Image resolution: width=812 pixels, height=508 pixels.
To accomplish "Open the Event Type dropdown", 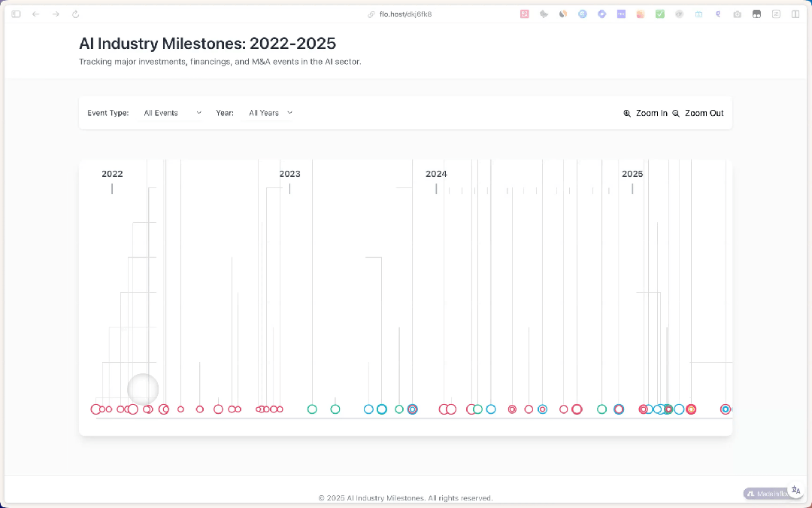I will (172, 113).
